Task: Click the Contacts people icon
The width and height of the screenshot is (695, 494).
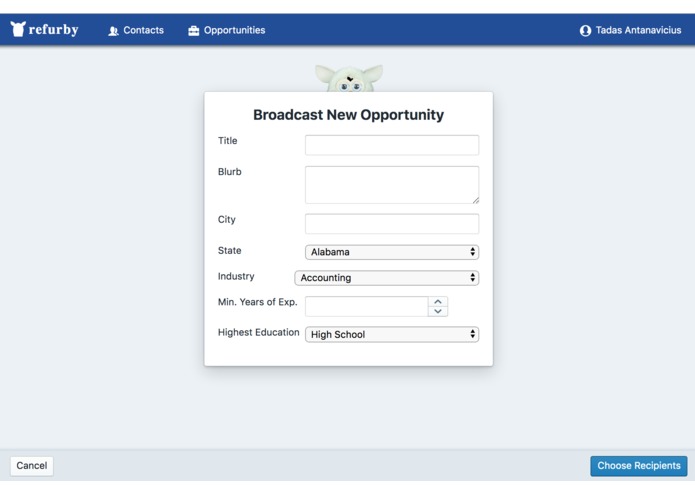Action: 113,31
